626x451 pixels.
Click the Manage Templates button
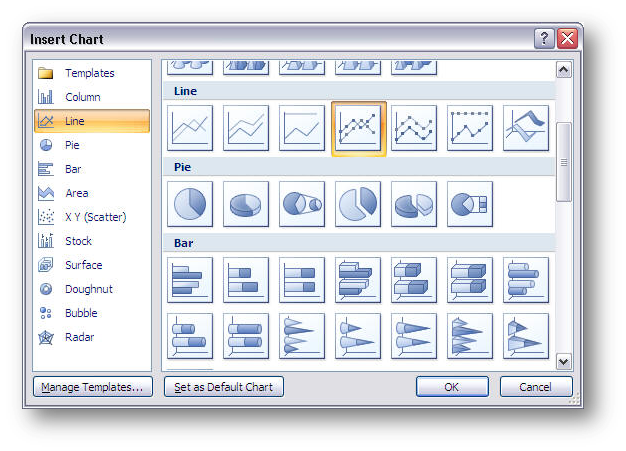click(91, 387)
